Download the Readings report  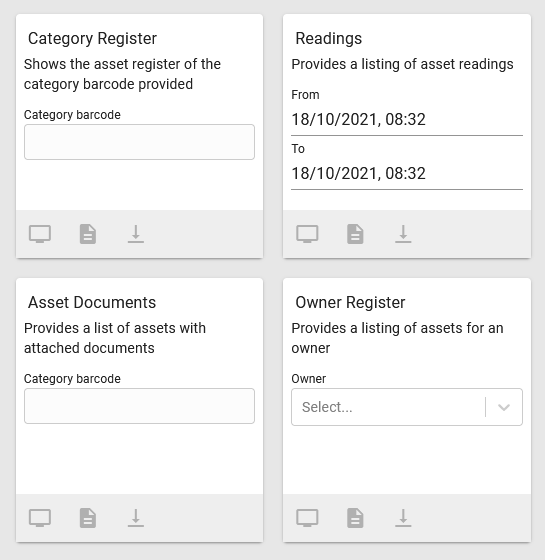click(403, 234)
